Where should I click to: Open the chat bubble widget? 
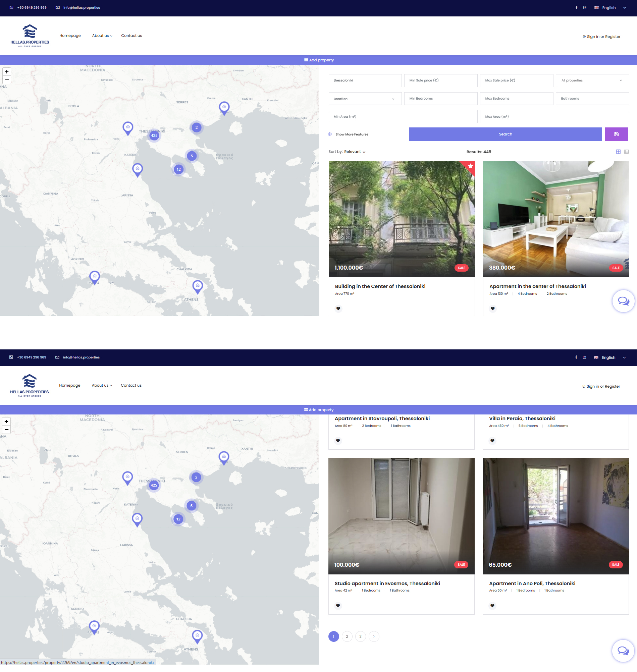tap(623, 301)
